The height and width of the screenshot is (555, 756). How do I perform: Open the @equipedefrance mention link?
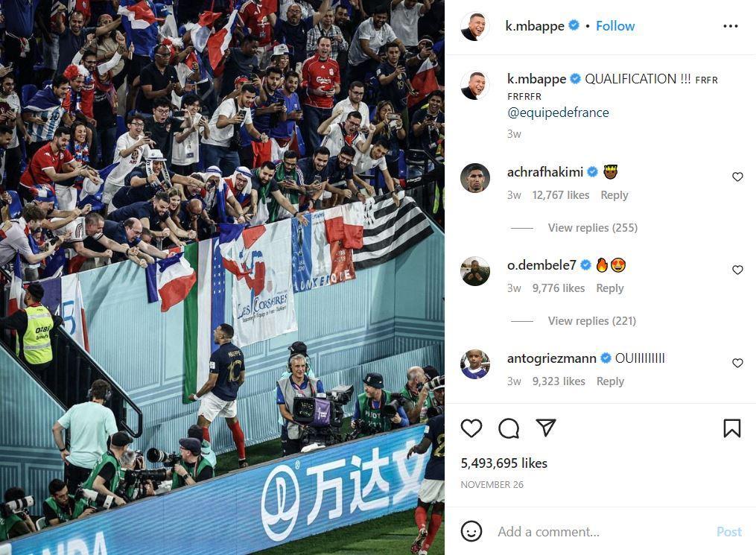(558, 112)
